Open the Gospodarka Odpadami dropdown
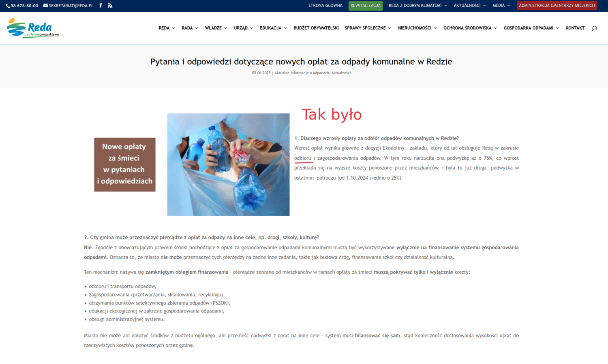Viewport: 608px width, 364px height. point(531,28)
